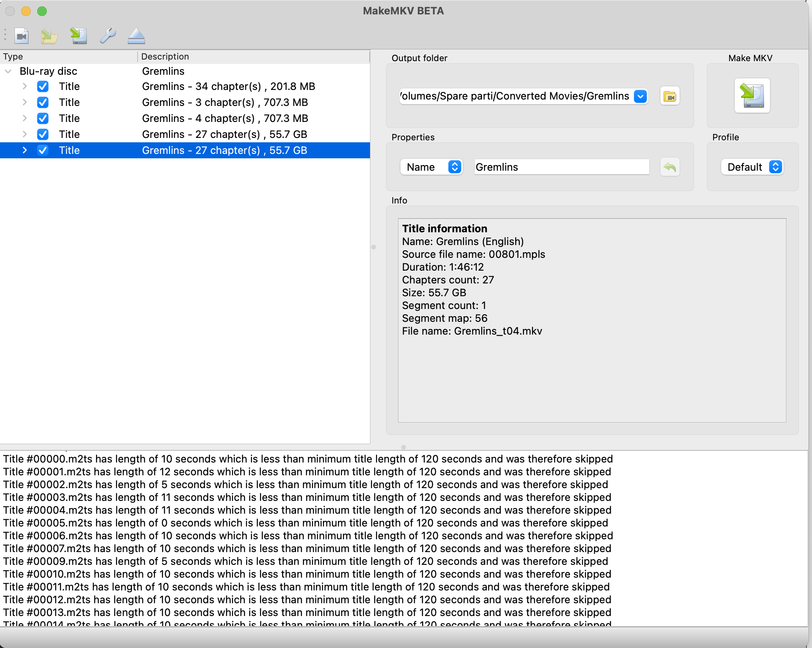Click the Title #00000.m2ts log line
812x648 pixels.
pos(308,459)
